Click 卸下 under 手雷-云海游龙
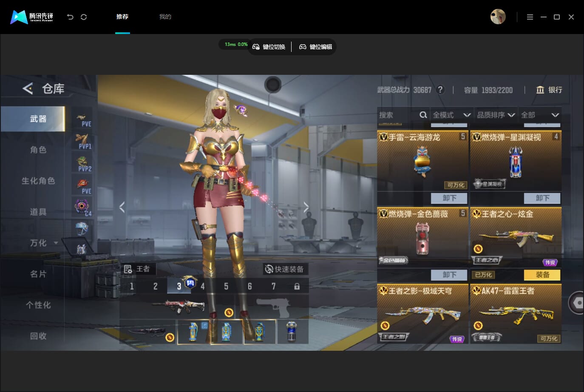This screenshot has width=584, height=392. click(449, 198)
